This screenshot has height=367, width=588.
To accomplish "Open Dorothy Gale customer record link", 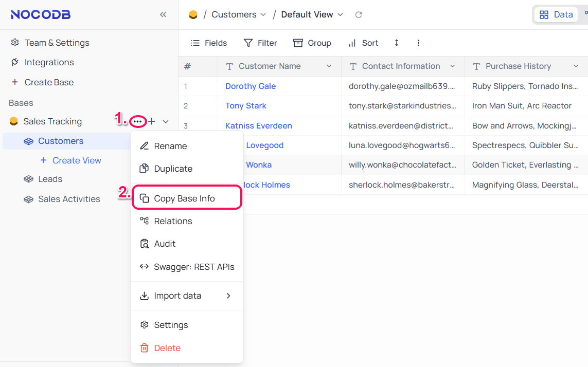I will (x=251, y=86).
